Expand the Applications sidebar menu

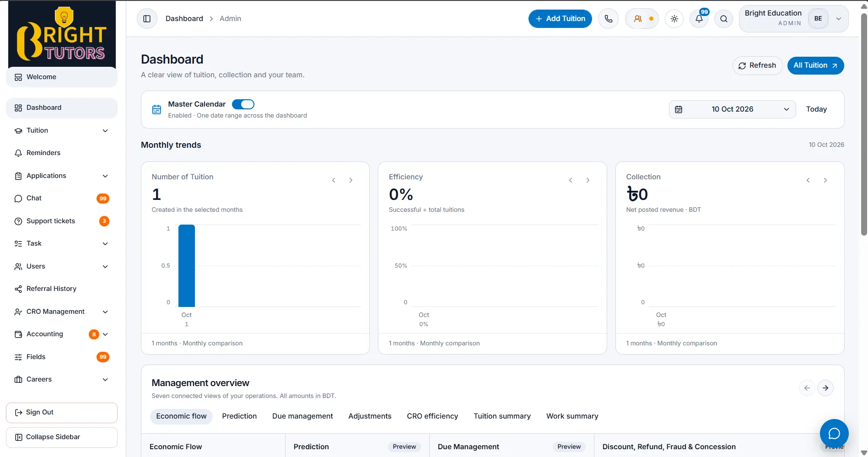(x=62, y=176)
